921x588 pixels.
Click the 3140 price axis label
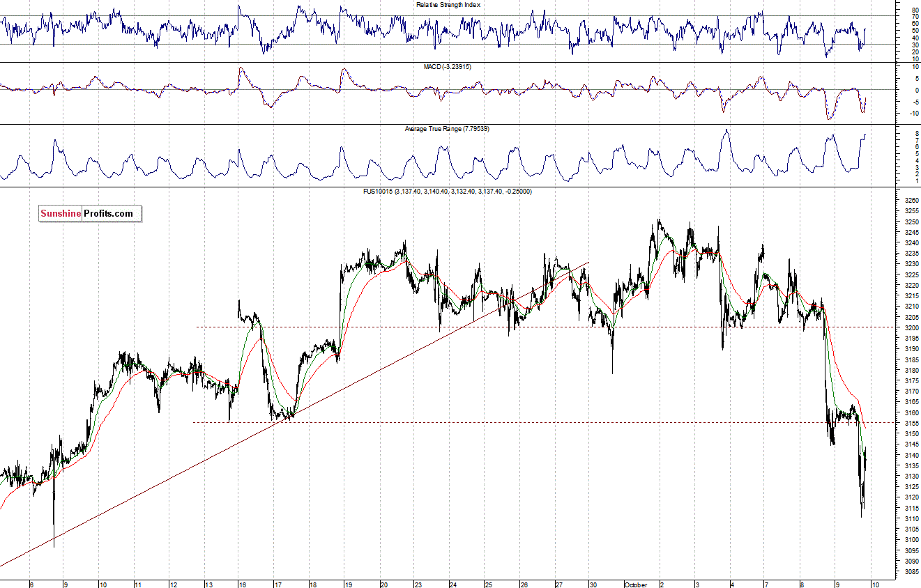click(912, 455)
